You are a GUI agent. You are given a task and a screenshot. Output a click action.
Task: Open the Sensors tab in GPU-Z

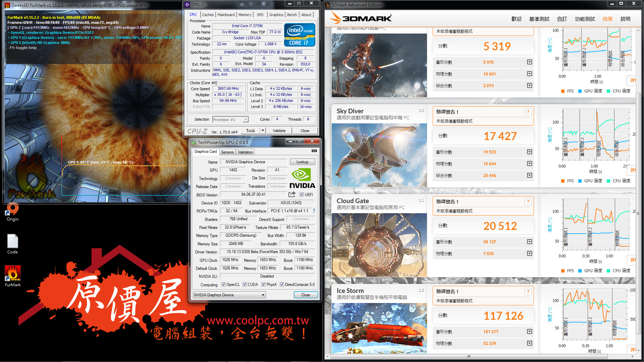pyautogui.click(x=227, y=152)
